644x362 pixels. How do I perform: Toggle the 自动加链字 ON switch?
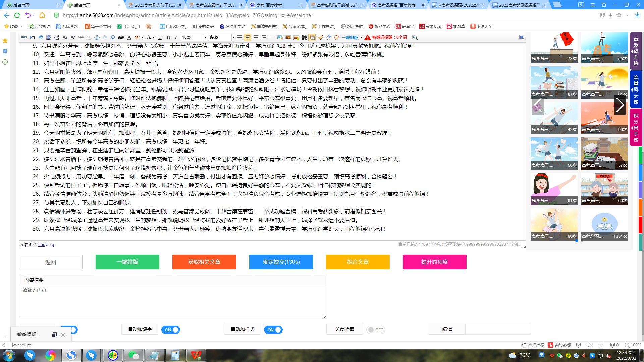171,330
